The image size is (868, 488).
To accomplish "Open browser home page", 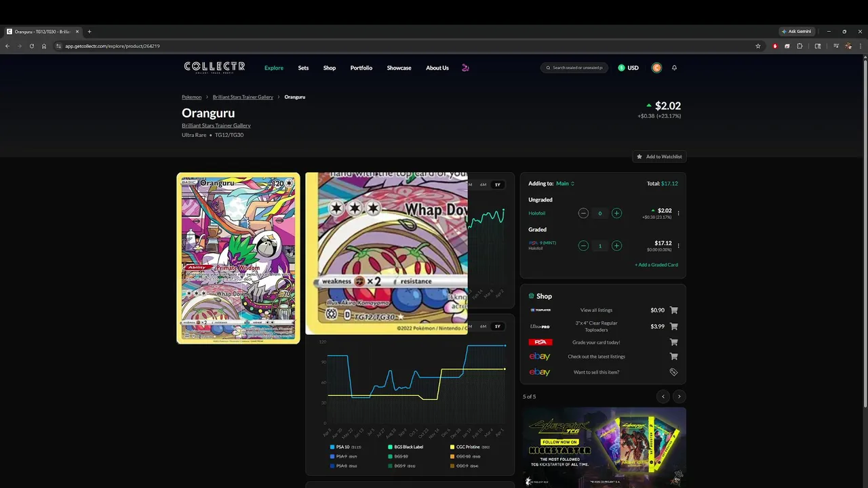I will click(44, 46).
